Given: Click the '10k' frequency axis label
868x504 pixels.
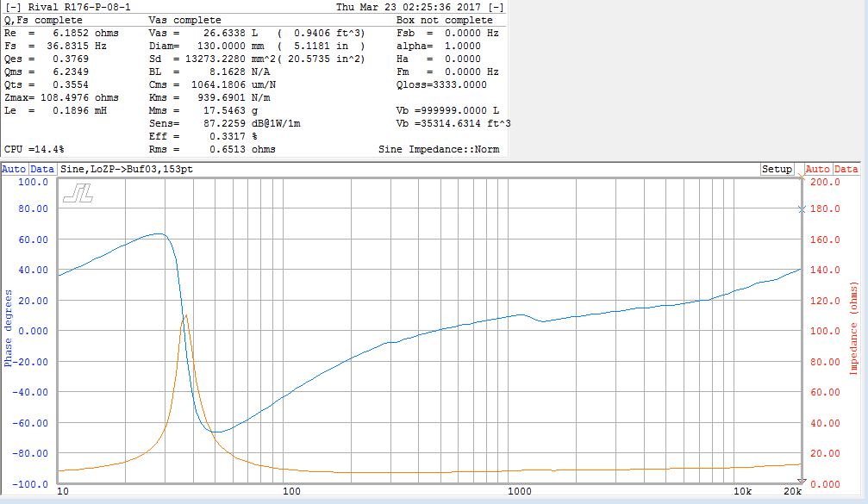Looking at the screenshot, I should [x=742, y=491].
